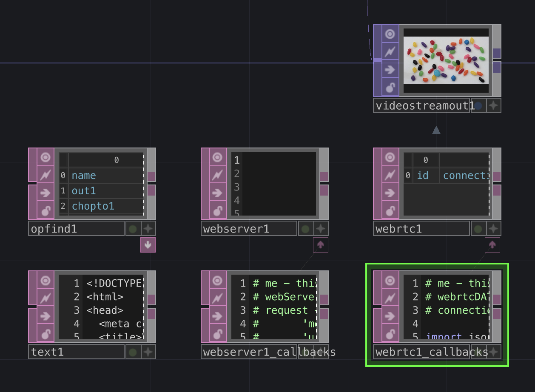535x392 pixels.
Task: Toggle the blue display flag on videostreamout1
Action: pyautogui.click(x=478, y=105)
